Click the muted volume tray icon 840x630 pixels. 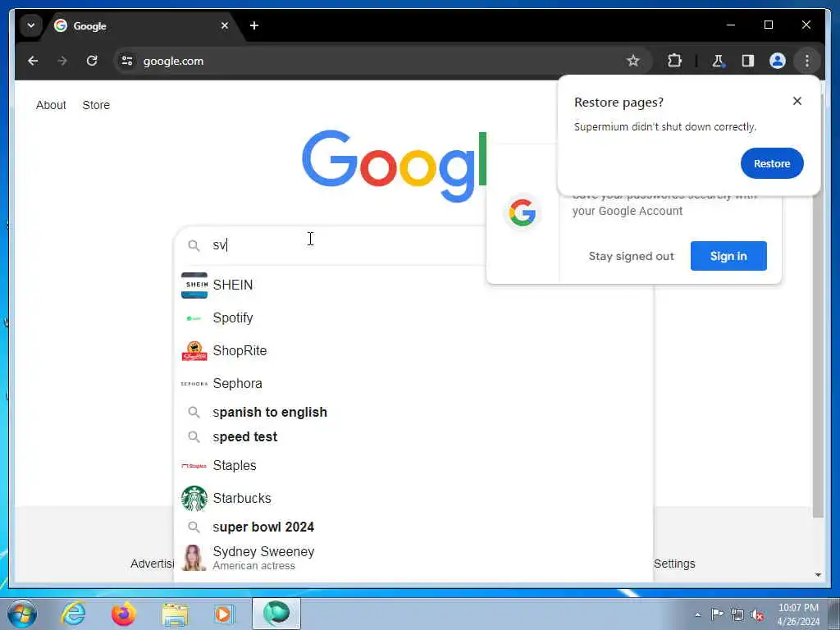(757, 614)
